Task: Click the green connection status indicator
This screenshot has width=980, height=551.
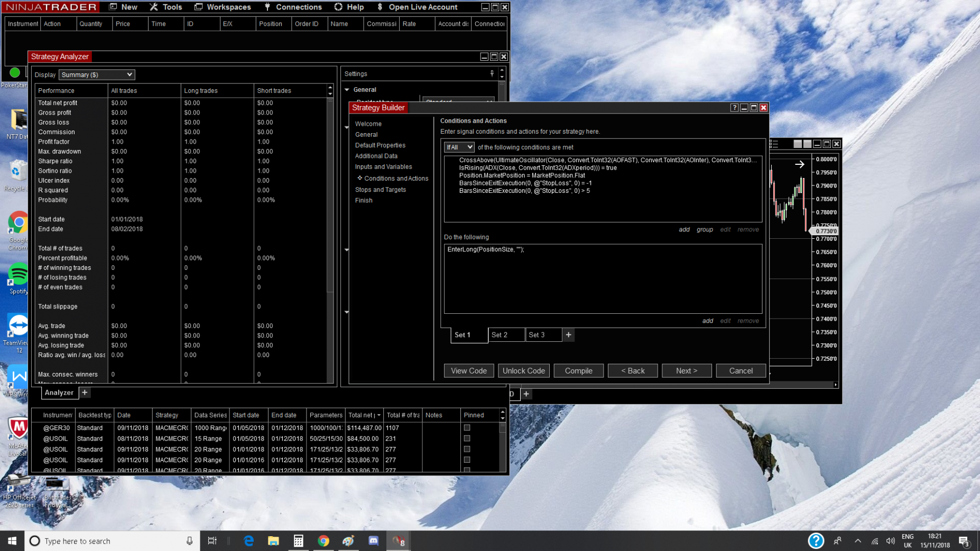Action: (15, 72)
